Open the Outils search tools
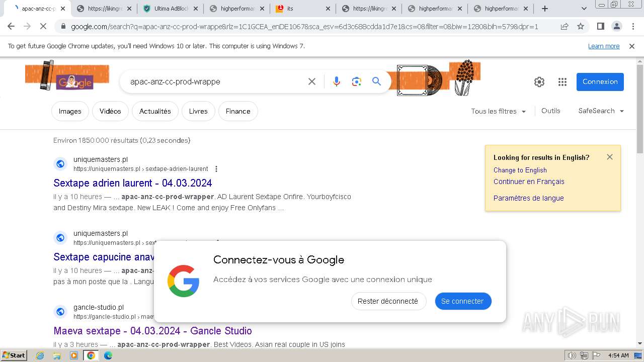Image resolution: width=644 pixels, height=362 pixels. (x=551, y=111)
